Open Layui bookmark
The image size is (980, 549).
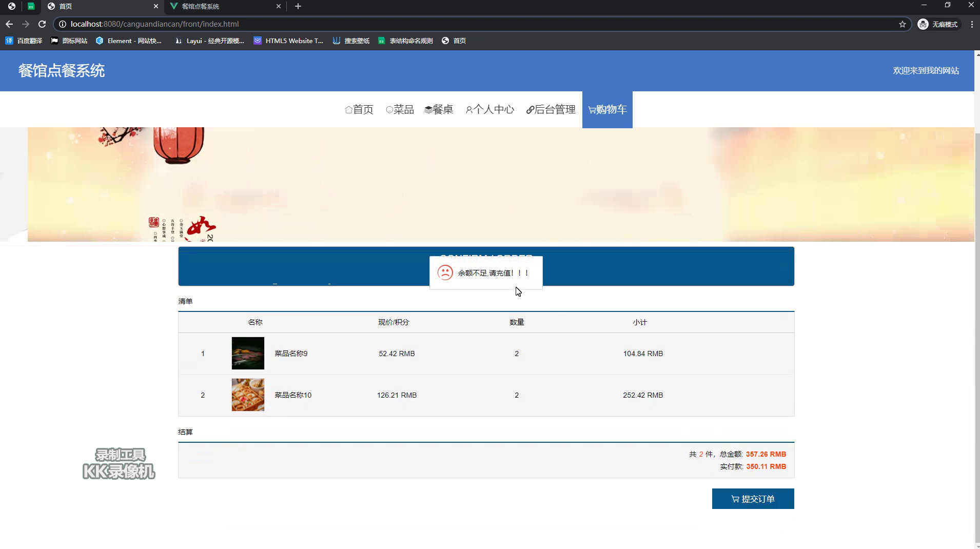coord(209,41)
